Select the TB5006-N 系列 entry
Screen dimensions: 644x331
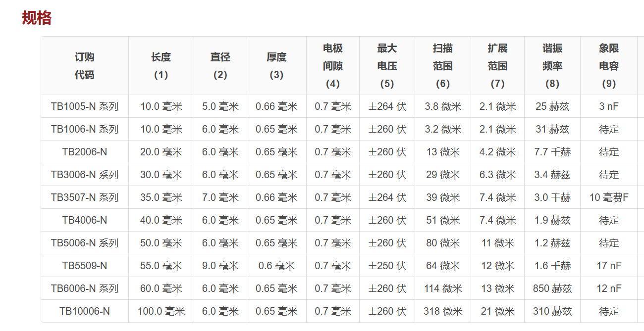[85, 243]
